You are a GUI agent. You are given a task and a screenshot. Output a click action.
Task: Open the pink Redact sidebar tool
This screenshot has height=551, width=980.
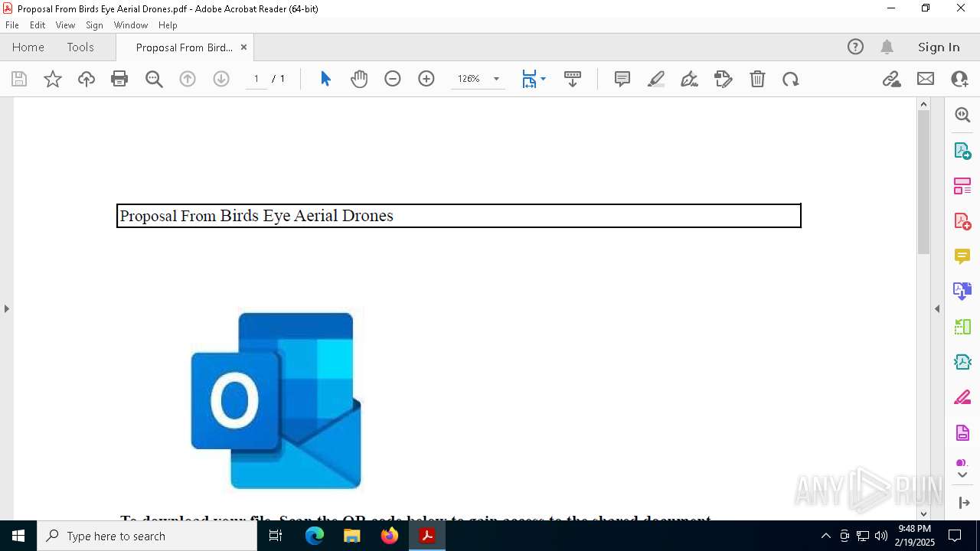click(x=962, y=397)
